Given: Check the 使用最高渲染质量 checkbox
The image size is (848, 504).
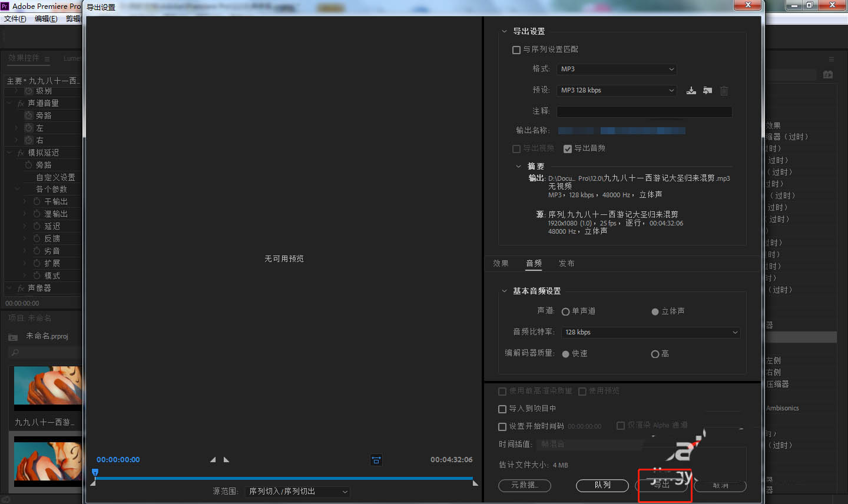Looking at the screenshot, I should [x=502, y=391].
